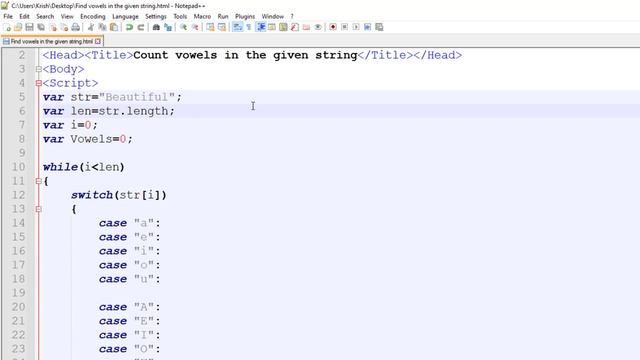Collapse the <Script> fold on line 4
This screenshot has height=360, width=640.
click(x=38, y=83)
